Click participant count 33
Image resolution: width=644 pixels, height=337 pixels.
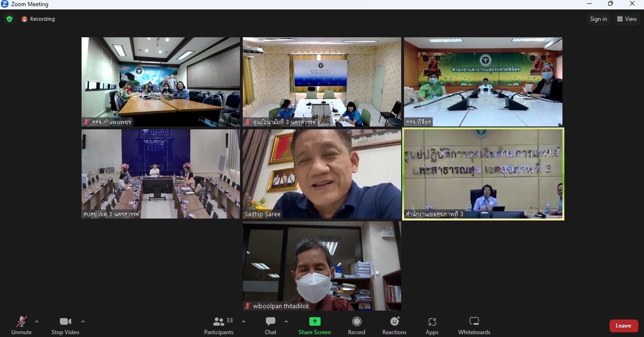(230, 320)
